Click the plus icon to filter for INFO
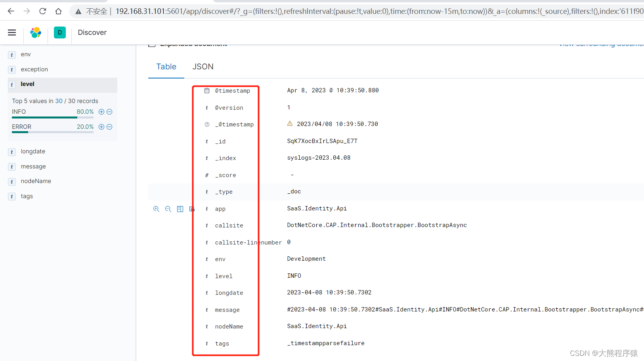 point(101,111)
